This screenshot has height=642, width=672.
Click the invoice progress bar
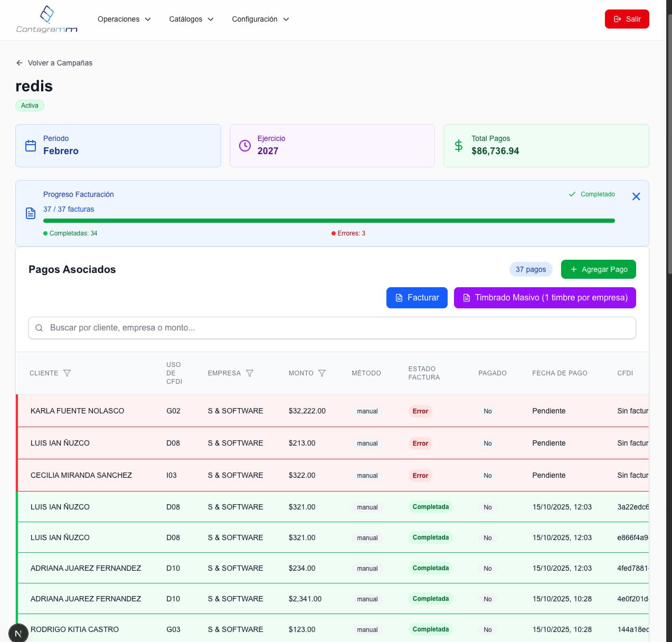pyautogui.click(x=329, y=221)
